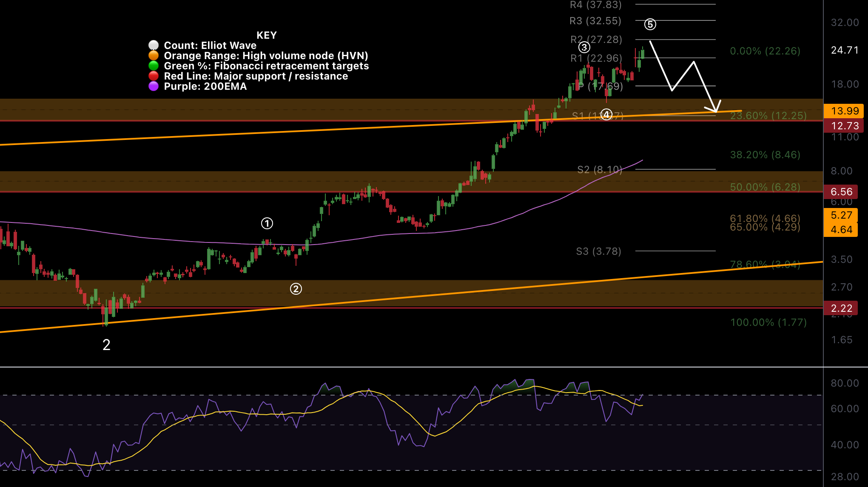Select the 13.99 orange price label
The width and height of the screenshot is (868, 487).
[844, 111]
